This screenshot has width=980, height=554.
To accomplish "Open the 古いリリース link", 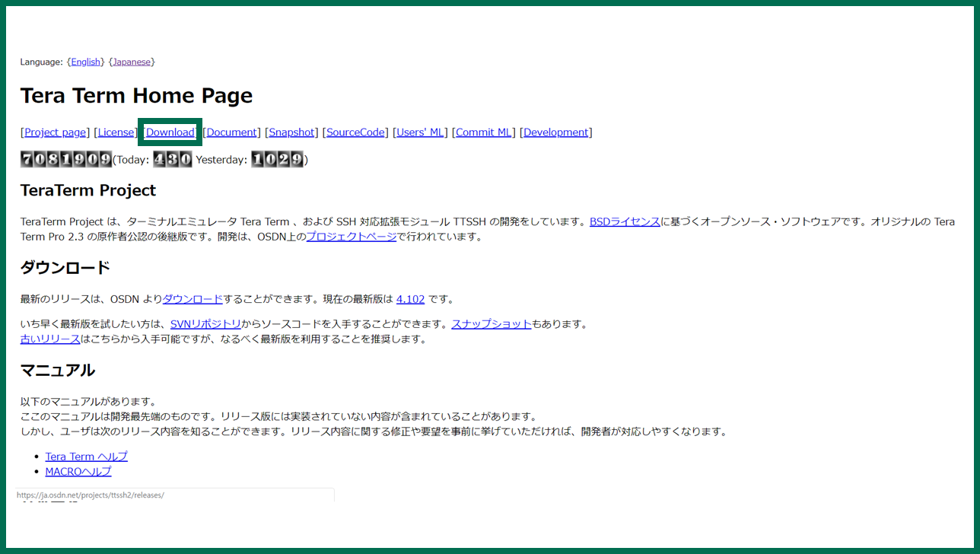I will [x=50, y=339].
